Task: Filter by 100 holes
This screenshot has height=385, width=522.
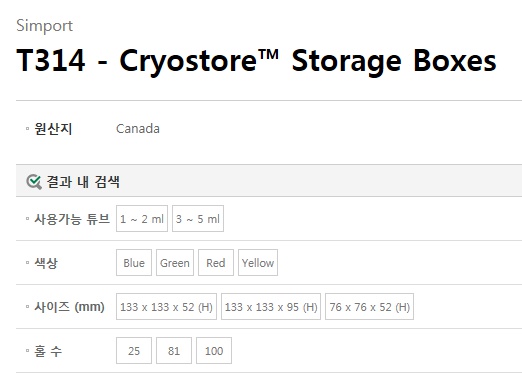Action: [x=214, y=351]
